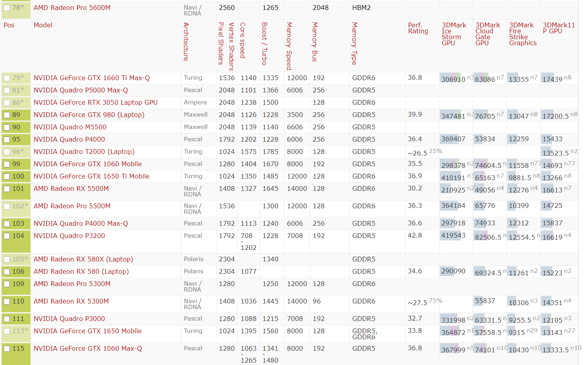The height and width of the screenshot is (365, 588).
Task: Open NVIDIA Quadro T2000 (Laptop) link
Action: coord(84,152)
